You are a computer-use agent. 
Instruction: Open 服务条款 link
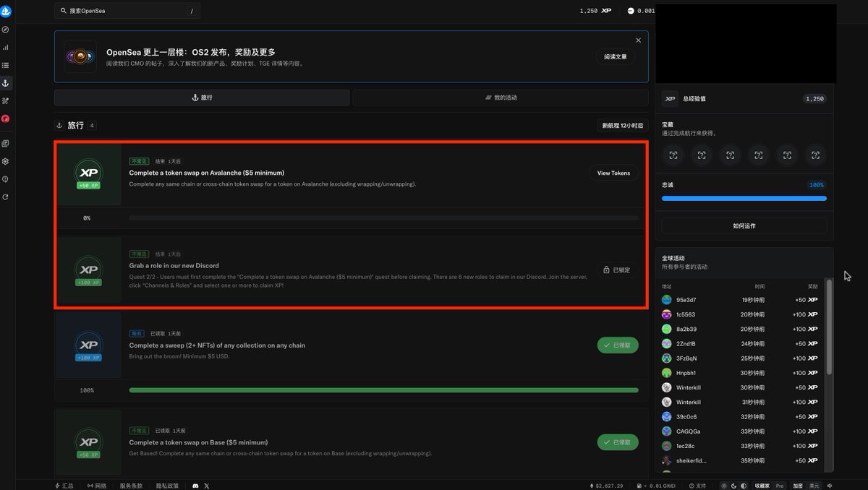[131, 486]
